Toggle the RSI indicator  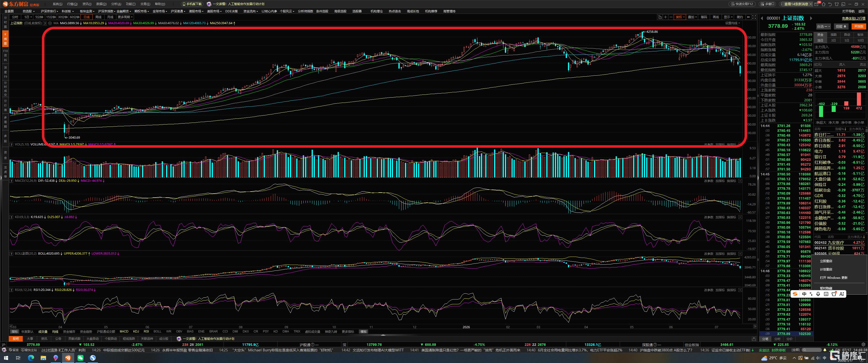click(146, 332)
